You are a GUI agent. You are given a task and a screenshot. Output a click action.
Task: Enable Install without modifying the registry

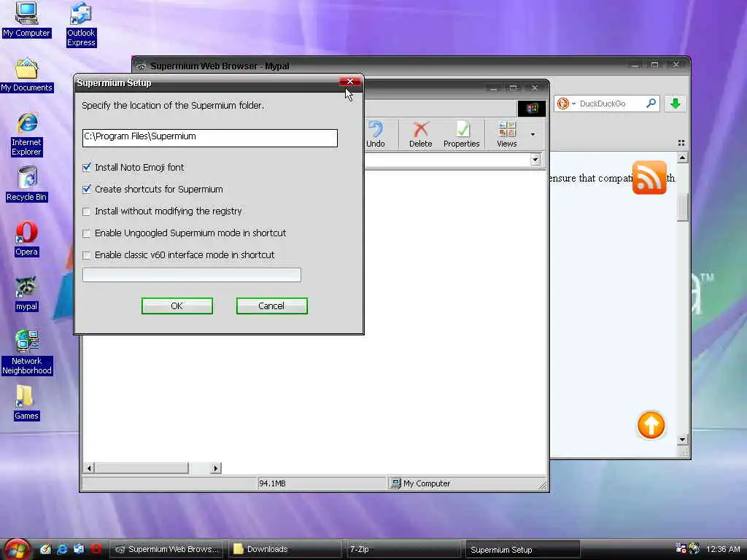pos(86,211)
